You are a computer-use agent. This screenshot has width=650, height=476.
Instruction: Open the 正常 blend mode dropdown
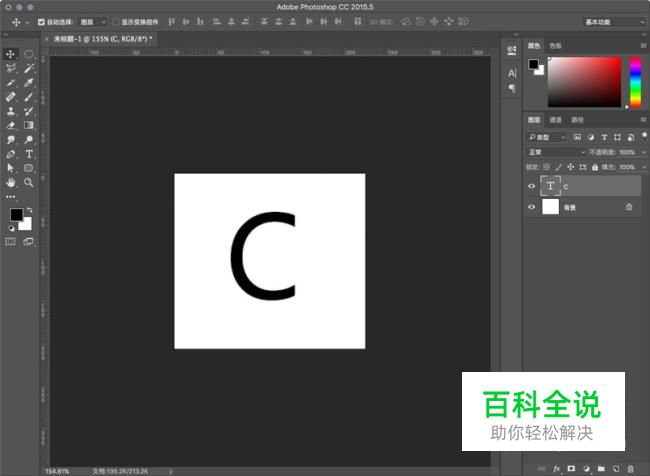coord(556,152)
